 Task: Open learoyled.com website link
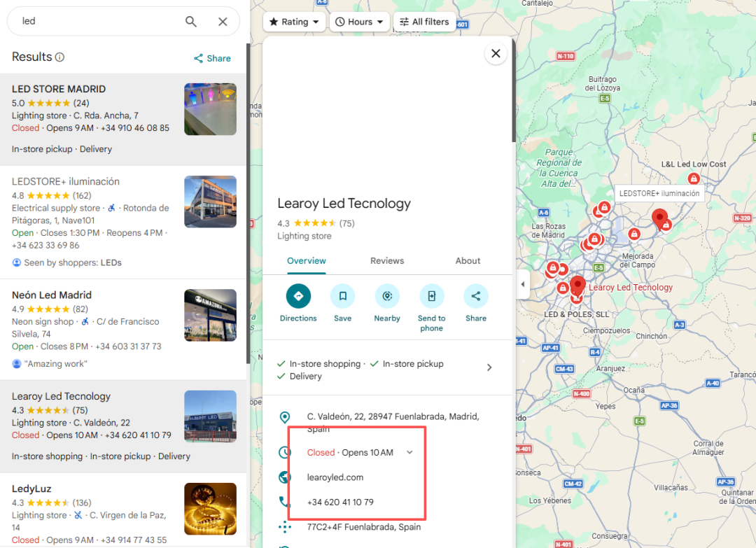(x=335, y=477)
